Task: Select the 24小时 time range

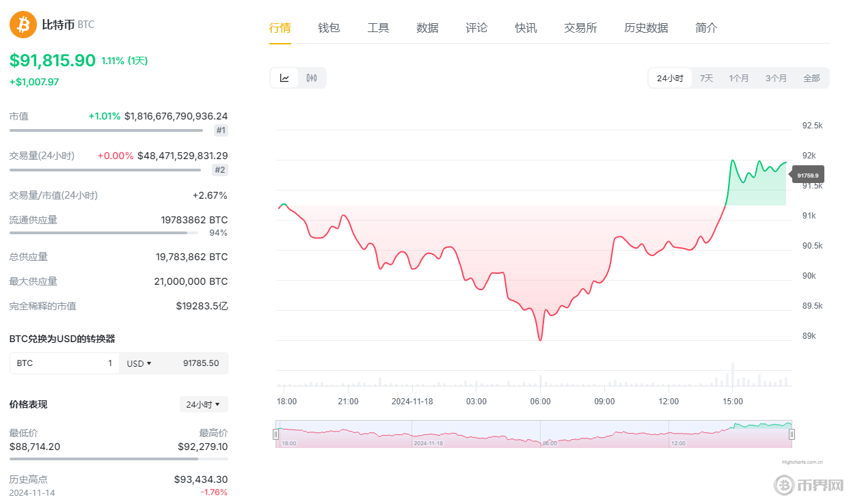Action: pos(670,78)
